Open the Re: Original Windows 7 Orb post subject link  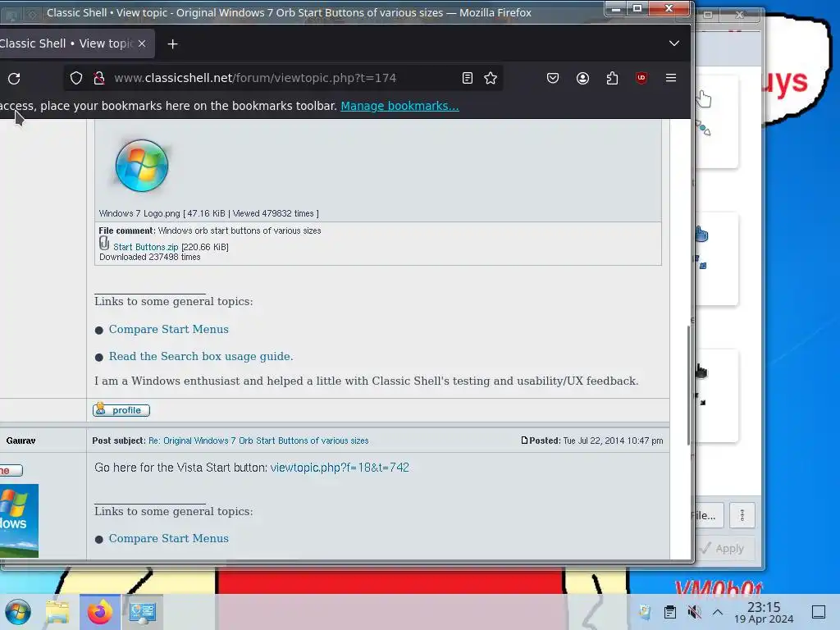click(x=258, y=441)
